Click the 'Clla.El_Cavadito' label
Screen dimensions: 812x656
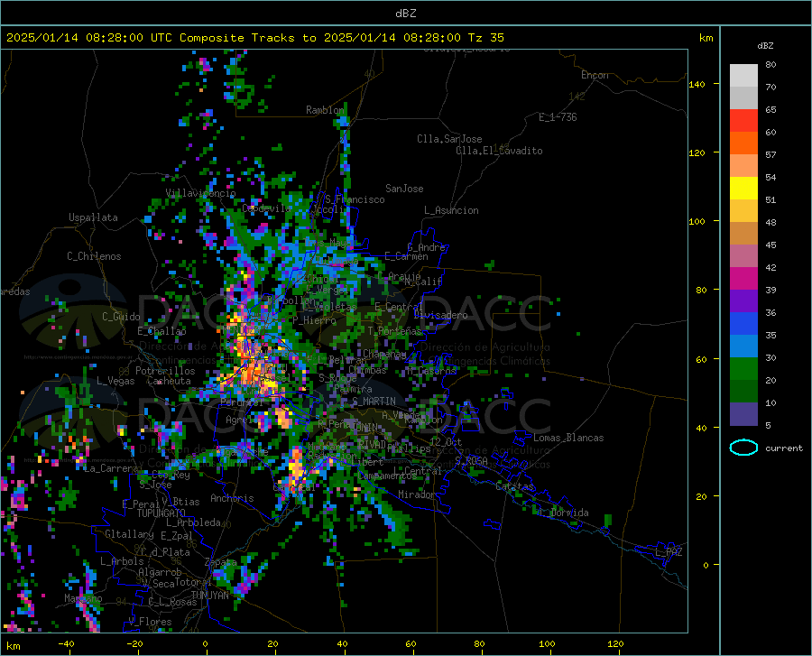(499, 151)
